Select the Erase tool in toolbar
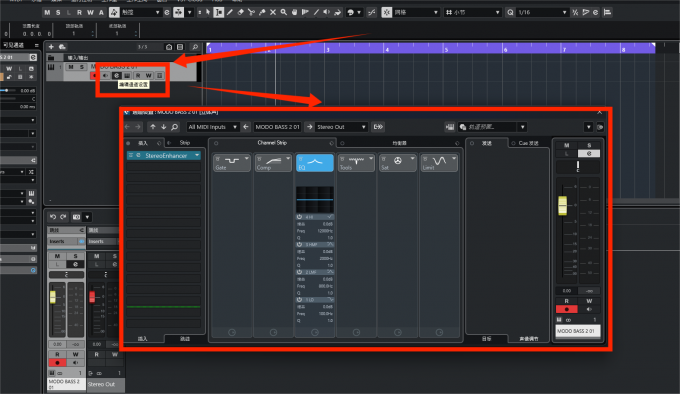Screen dimensions: 680x394 pos(241,13)
